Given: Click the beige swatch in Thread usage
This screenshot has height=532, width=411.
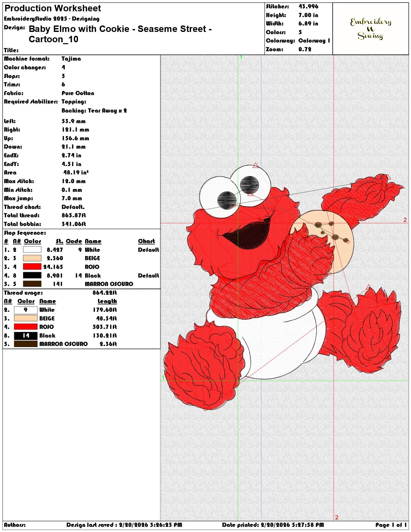Looking at the screenshot, I should click(26, 318).
